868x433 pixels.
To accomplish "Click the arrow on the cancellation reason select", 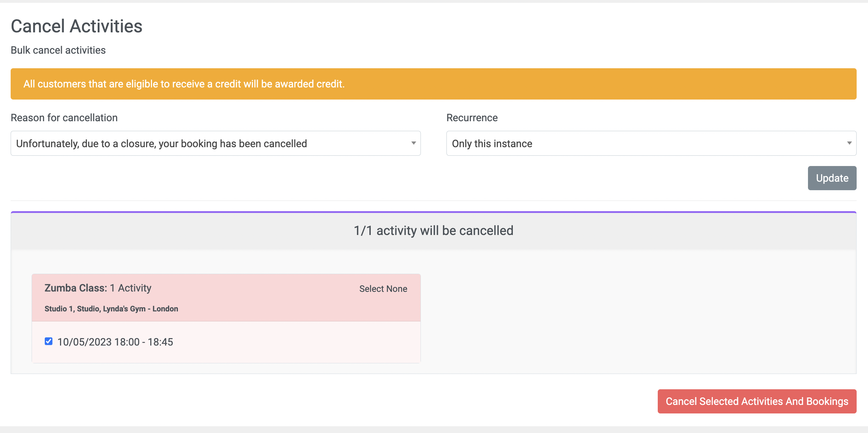I will (x=413, y=143).
